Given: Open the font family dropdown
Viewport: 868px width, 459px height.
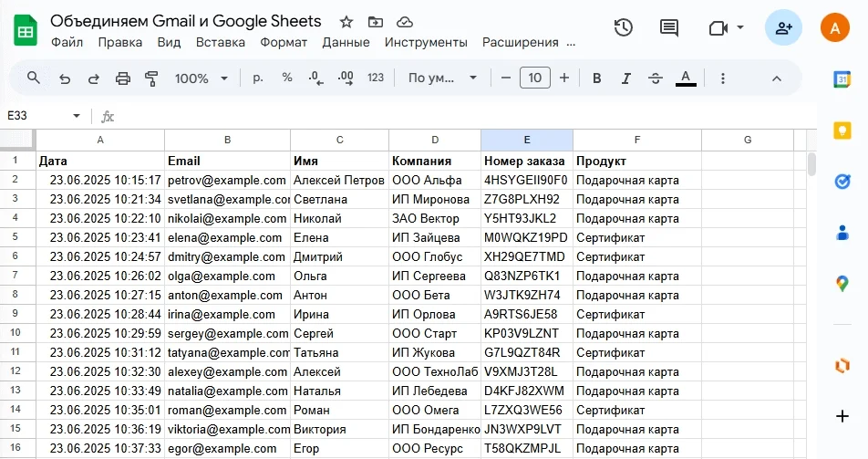Looking at the screenshot, I should pyautogui.click(x=443, y=78).
